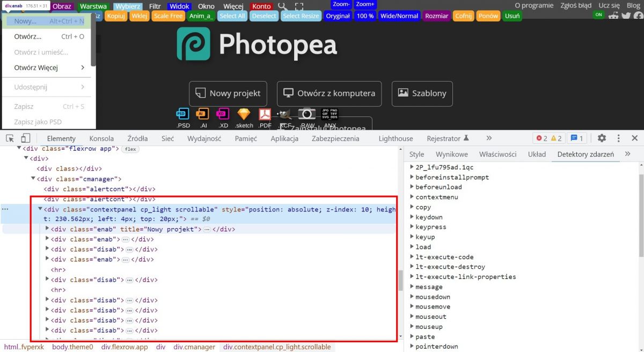Viewport: 644px width, 352px height.
Task: Open the Warstwa menu
Action: coord(93,6)
